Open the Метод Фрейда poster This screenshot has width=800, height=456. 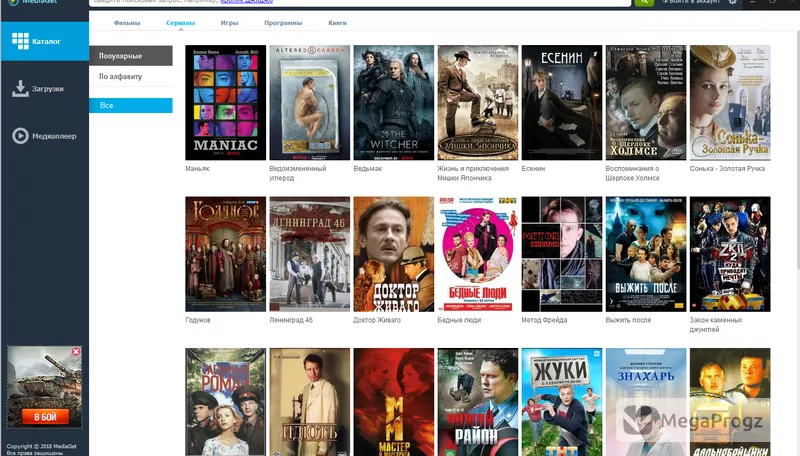[562, 254]
